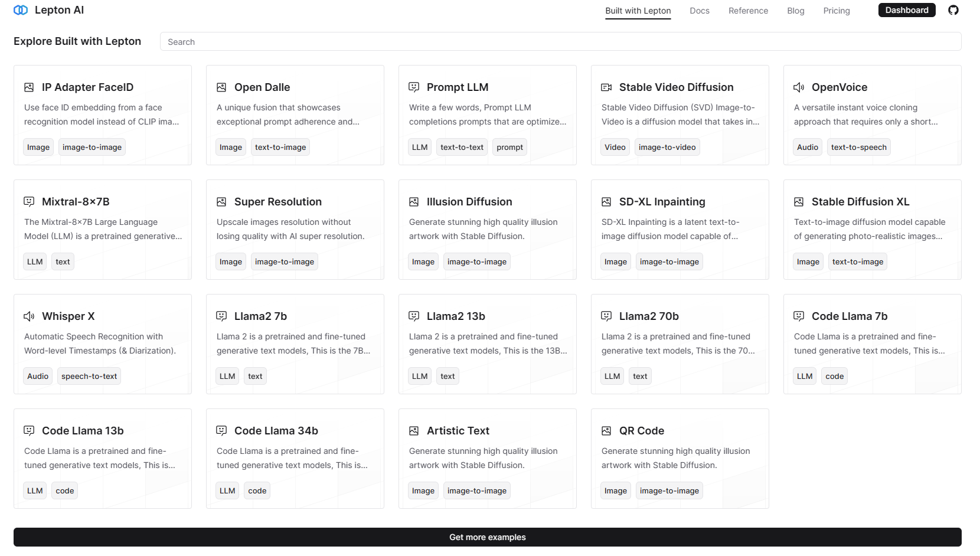Click the speaker icon beside OpenVoice
Image resolution: width=980 pixels, height=556 pixels.
pos(799,87)
